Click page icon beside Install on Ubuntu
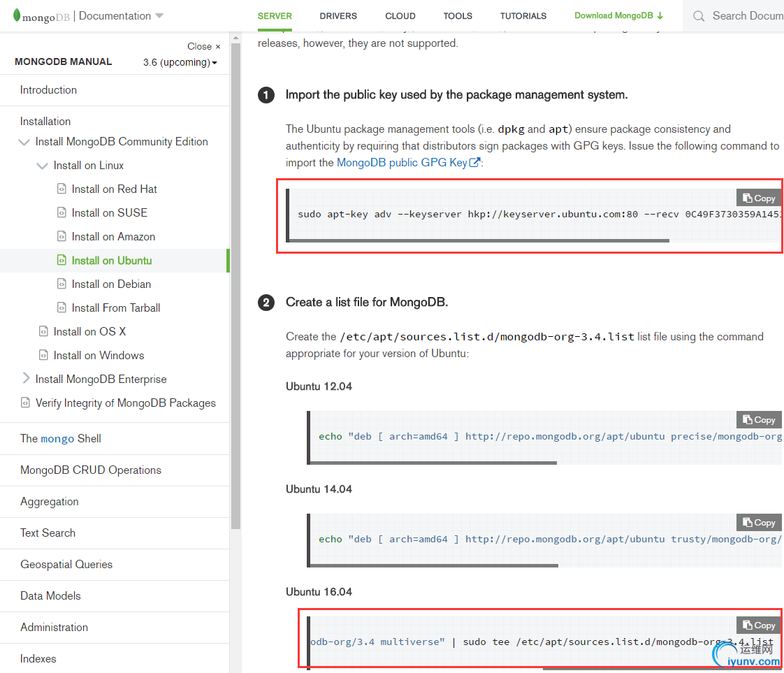The width and height of the screenshot is (784, 673). pos(61,260)
